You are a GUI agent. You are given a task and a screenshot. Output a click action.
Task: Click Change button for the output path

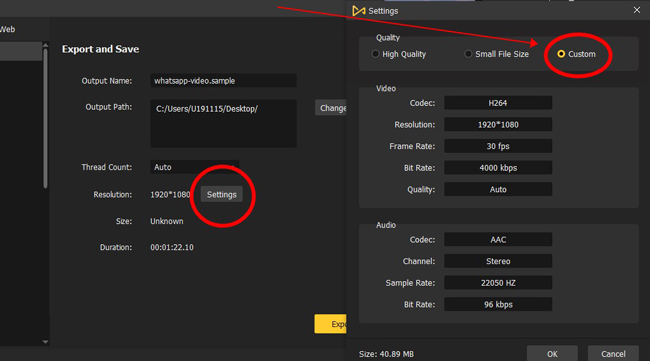coord(331,108)
